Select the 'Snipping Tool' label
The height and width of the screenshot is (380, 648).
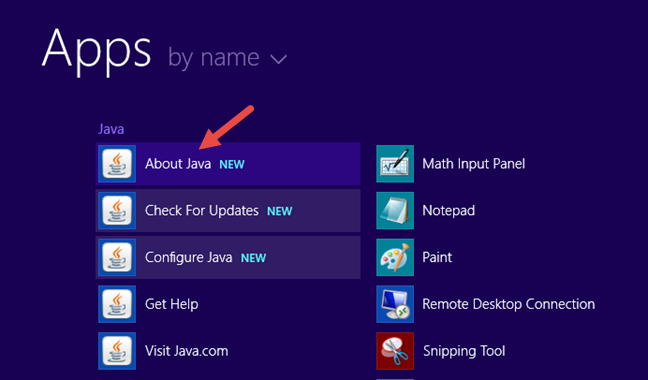click(x=464, y=351)
